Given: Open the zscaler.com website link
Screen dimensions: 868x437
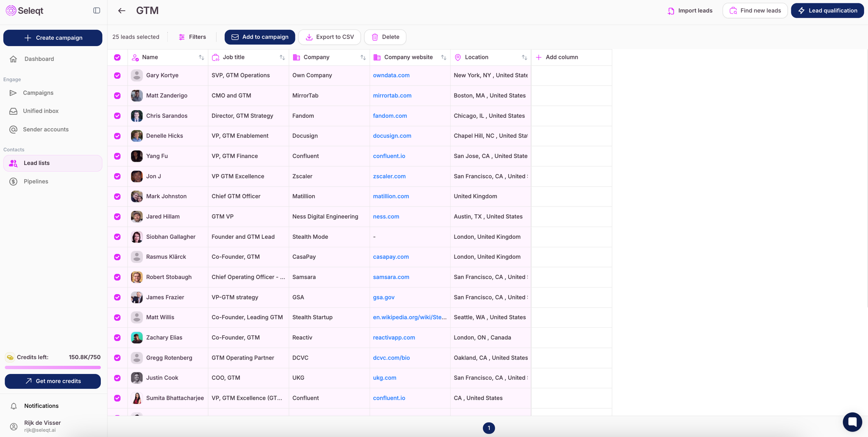Looking at the screenshot, I should [x=389, y=176].
